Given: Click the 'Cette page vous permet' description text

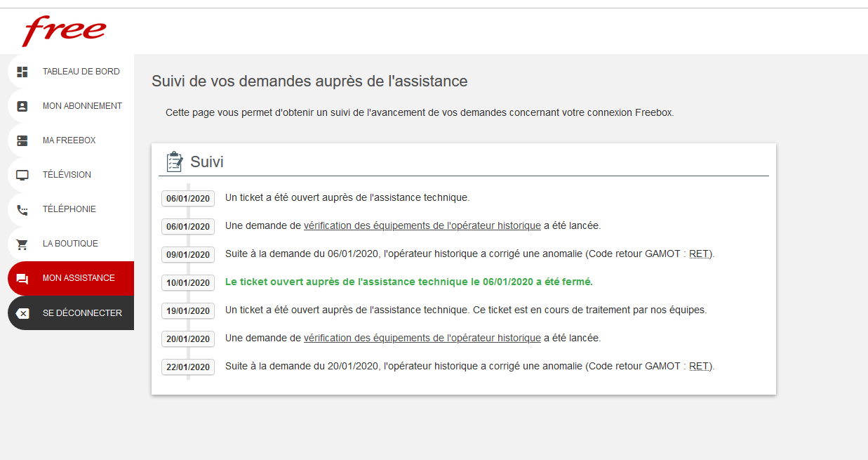Looking at the screenshot, I should click(x=420, y=112).
